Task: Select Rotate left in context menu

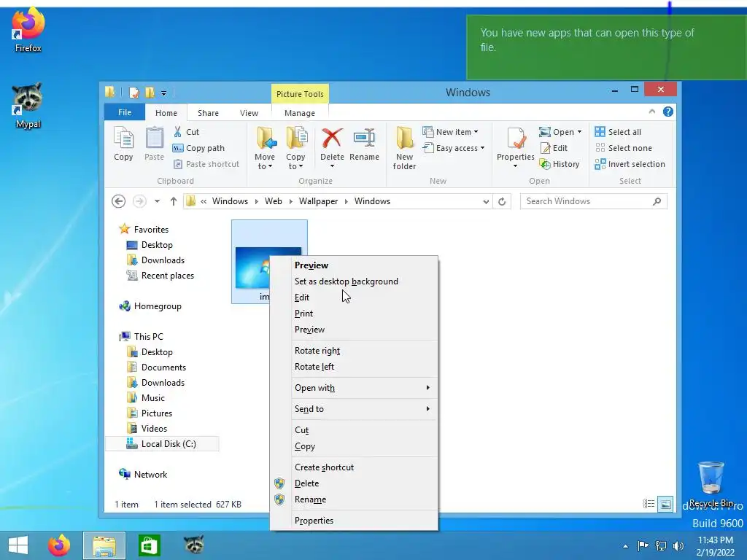Action: tap(354, 367)
